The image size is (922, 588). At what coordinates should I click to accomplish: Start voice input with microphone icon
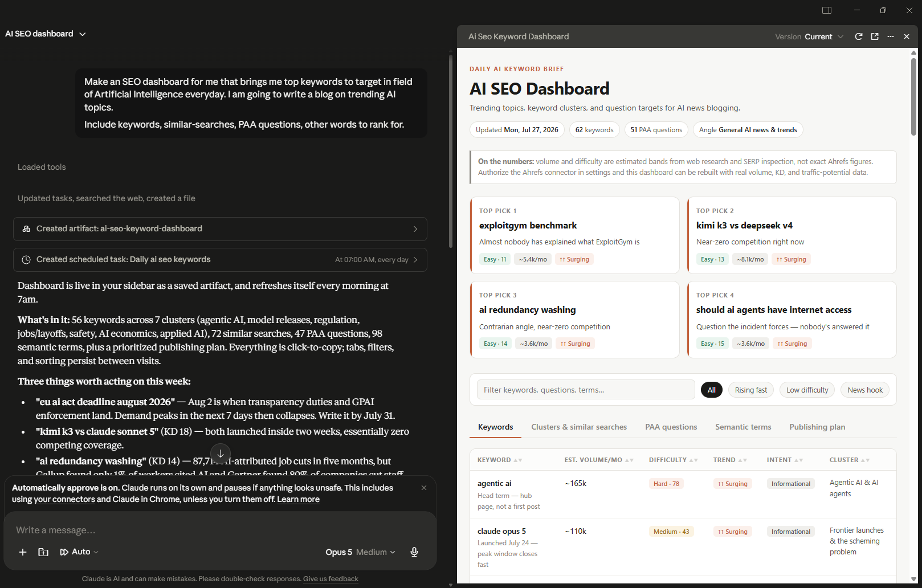coord(414,552)
